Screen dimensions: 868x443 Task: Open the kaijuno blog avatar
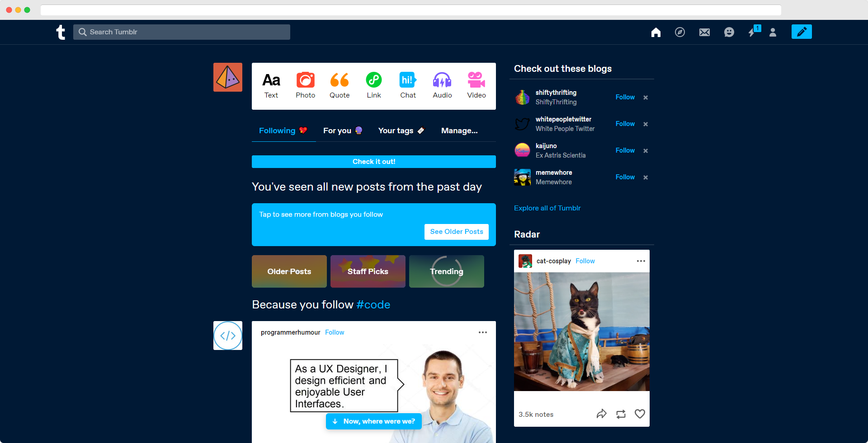522,150
